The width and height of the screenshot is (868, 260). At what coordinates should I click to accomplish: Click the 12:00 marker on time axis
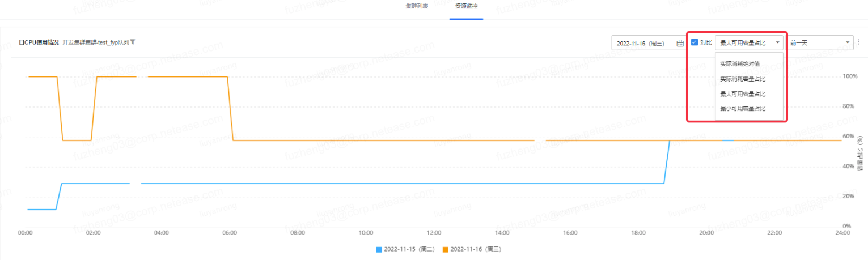coord(434,233)
